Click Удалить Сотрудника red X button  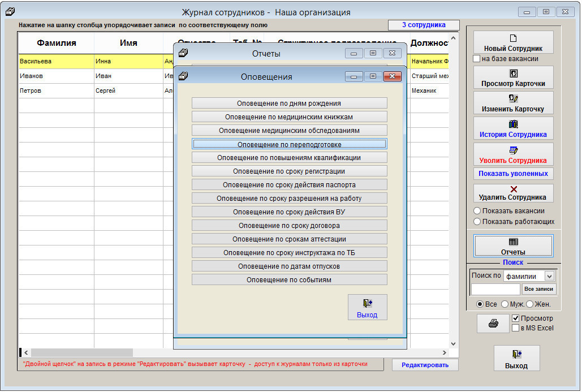coord(513,193)
